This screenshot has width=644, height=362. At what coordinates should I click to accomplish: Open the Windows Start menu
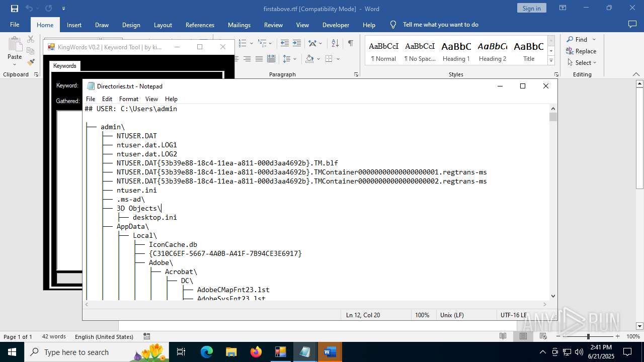point(12,352)
